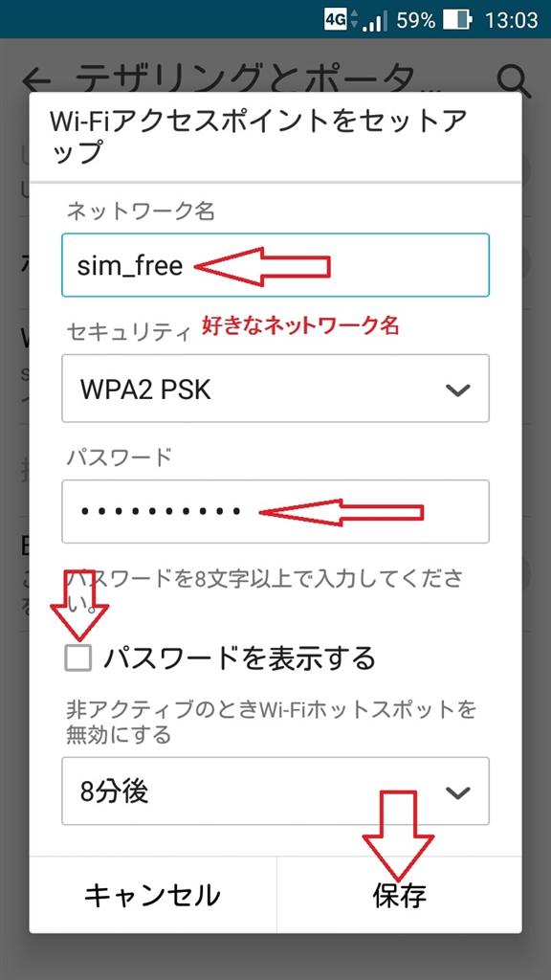551x980 pixels.
Task: Save settings with the 保存 button
Action: click(x=399, y=895)
